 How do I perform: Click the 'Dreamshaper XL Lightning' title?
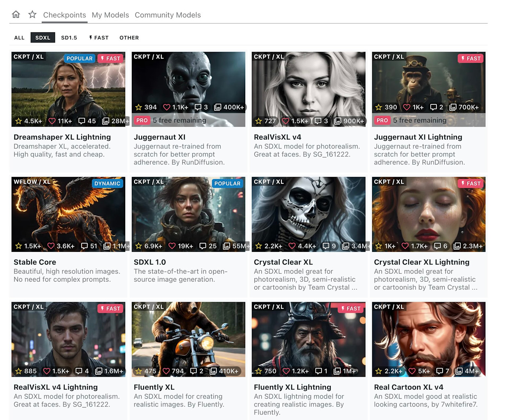62,137
